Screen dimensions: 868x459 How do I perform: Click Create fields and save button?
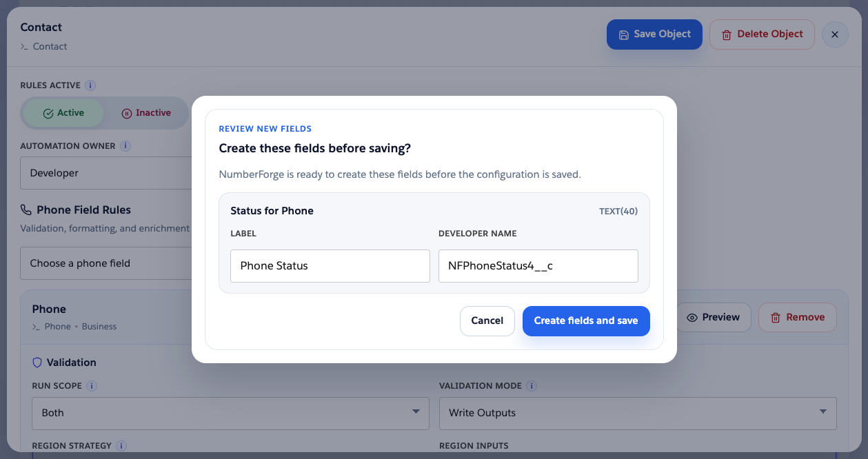point(586,321)
